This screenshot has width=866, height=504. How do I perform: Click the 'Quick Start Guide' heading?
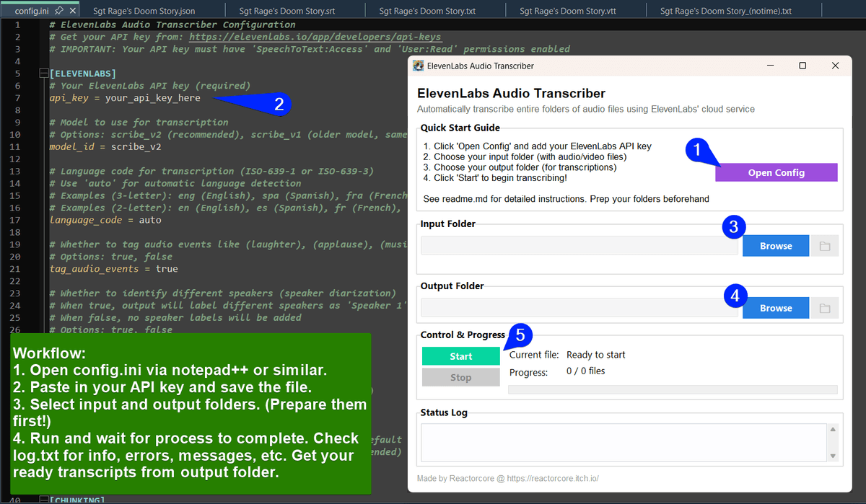[x=460, y=128]
